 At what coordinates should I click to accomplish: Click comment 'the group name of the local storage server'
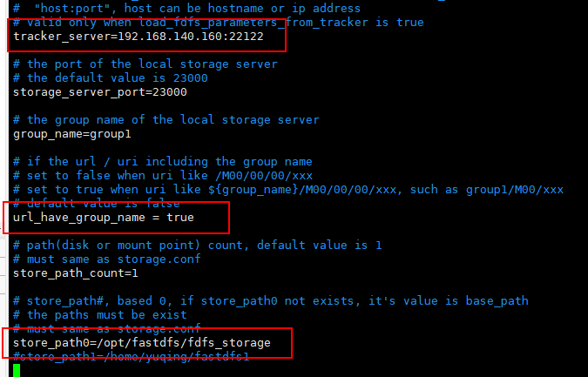pos(166,119)
